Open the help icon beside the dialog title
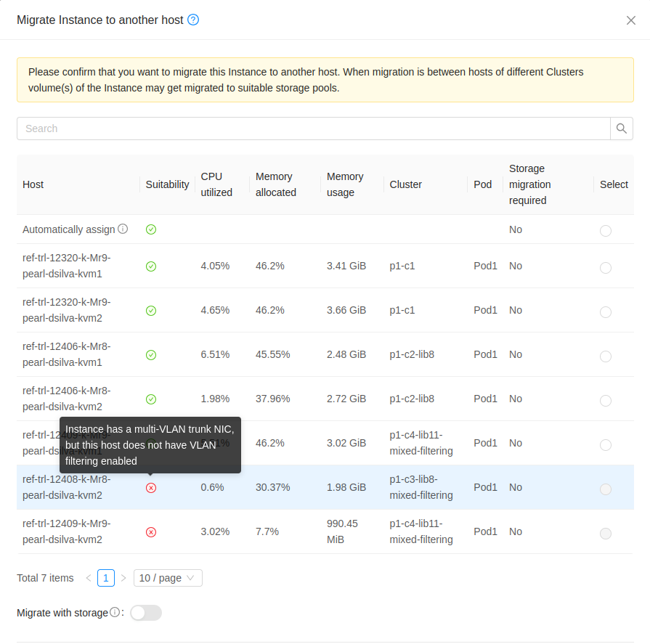The height and width of the screenshot is (644, 650). 193,20
